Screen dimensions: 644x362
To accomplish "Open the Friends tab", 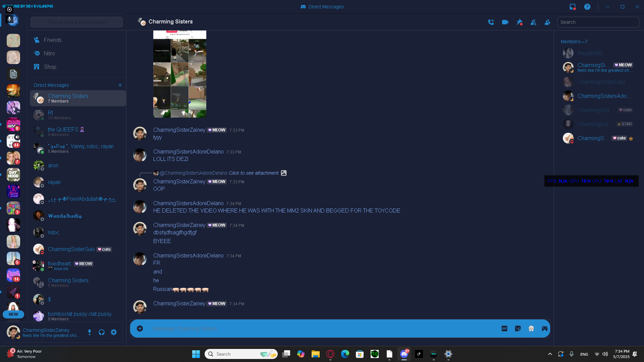I will click(x=53, y=40).
